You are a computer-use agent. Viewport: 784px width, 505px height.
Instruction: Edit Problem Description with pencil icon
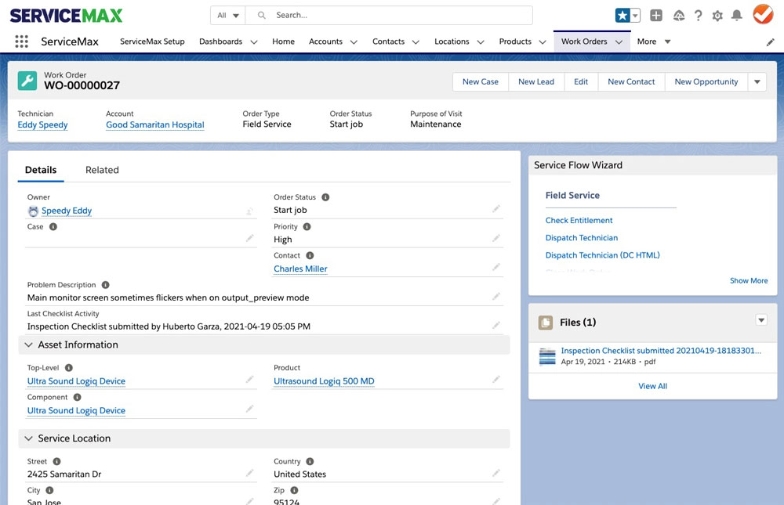[x=496, y=296]
